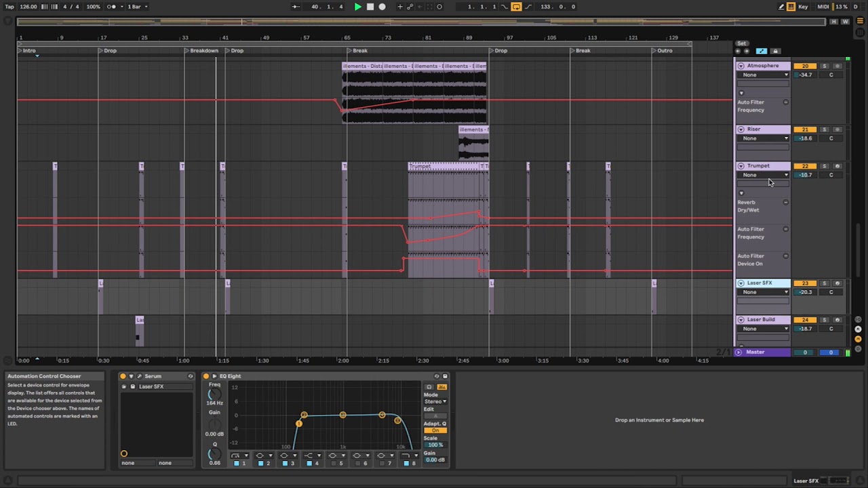Collapse the Laser SFX track fold arrow
The width and height of the screenshot is (868, 488).
click(741, 283)
